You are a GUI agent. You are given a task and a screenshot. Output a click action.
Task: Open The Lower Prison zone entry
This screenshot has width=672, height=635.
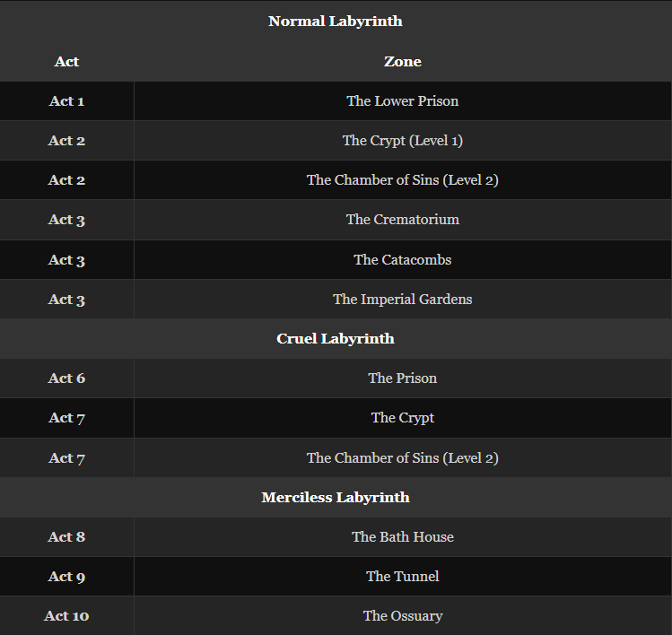[x=402, y=100]
